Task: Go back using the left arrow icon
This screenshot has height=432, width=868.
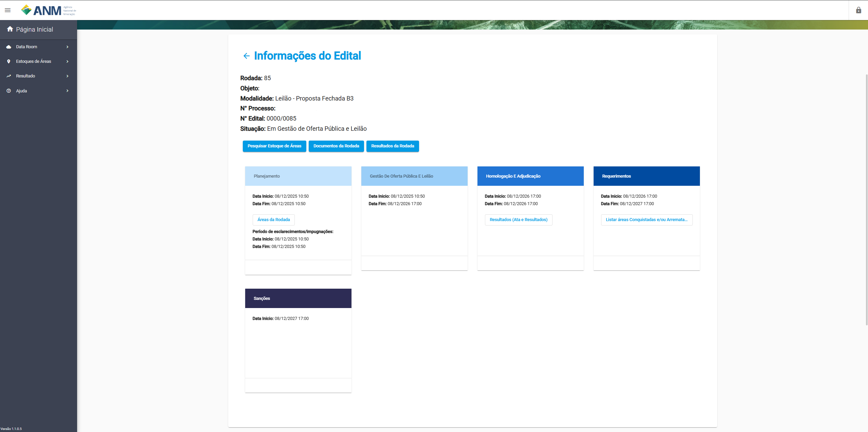Action: click(x=246, y=56)
